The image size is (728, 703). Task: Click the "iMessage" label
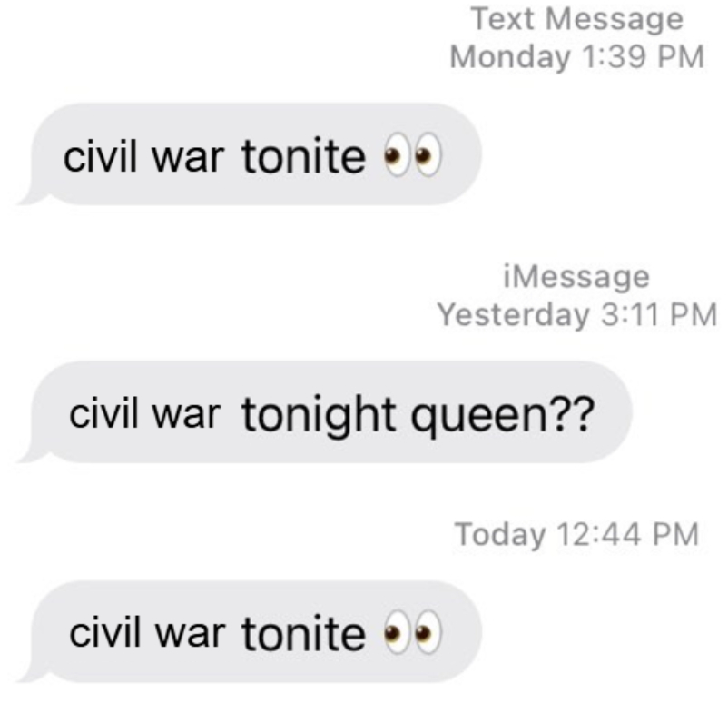click(576, 277)
